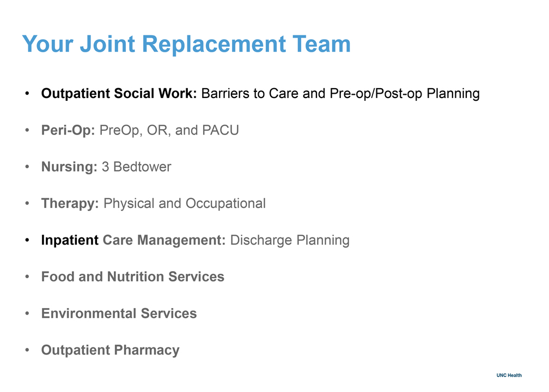Click the 'UNC Health' footer logo
This screenshot has width=549, height=392.
click(509, 375)
